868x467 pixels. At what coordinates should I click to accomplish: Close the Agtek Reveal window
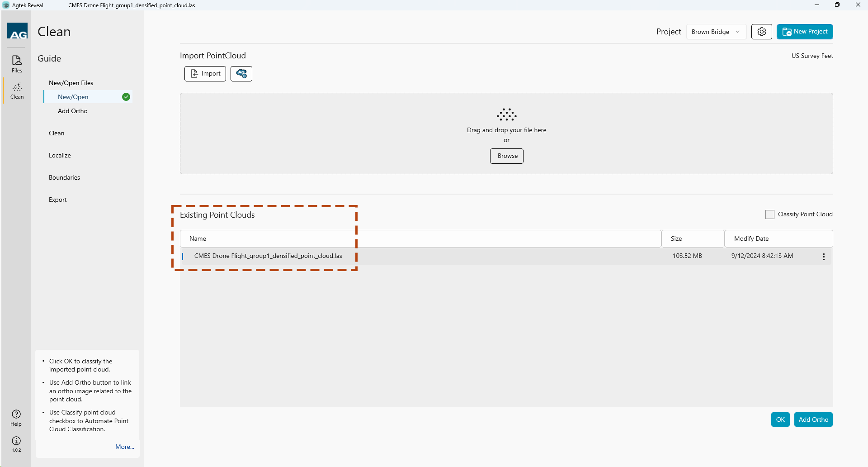click(x=858, y=5)
